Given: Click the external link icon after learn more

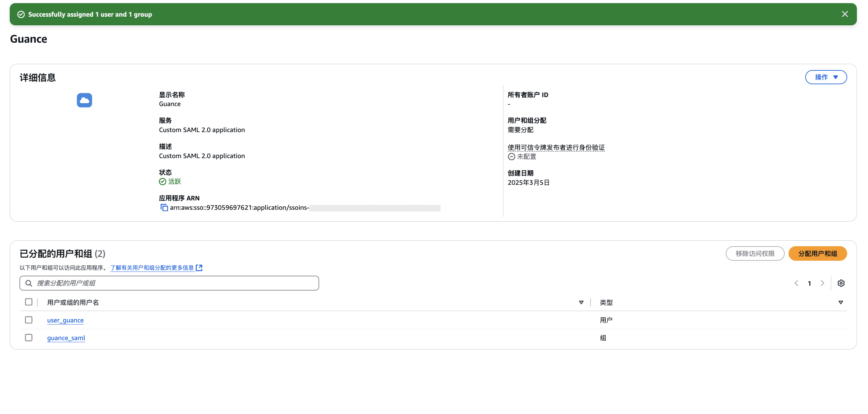Looking at the screenshot, I should [x=199, y=268].
